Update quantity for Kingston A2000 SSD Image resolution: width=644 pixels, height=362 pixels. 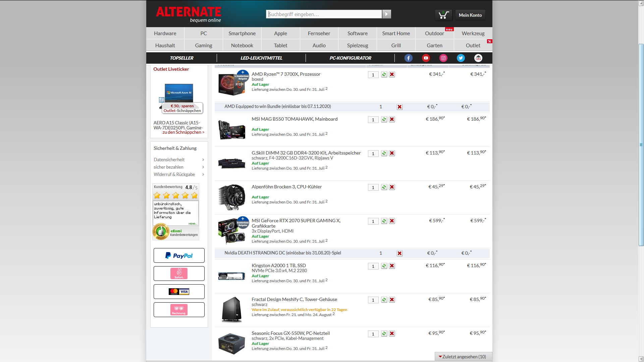click(x=384, y=266)
